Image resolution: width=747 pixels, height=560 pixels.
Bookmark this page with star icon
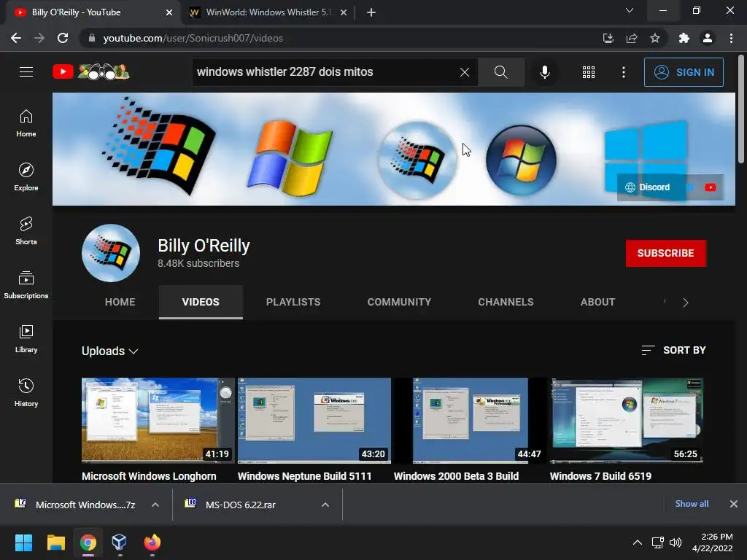pyautogui.click(x=655, y=38)
